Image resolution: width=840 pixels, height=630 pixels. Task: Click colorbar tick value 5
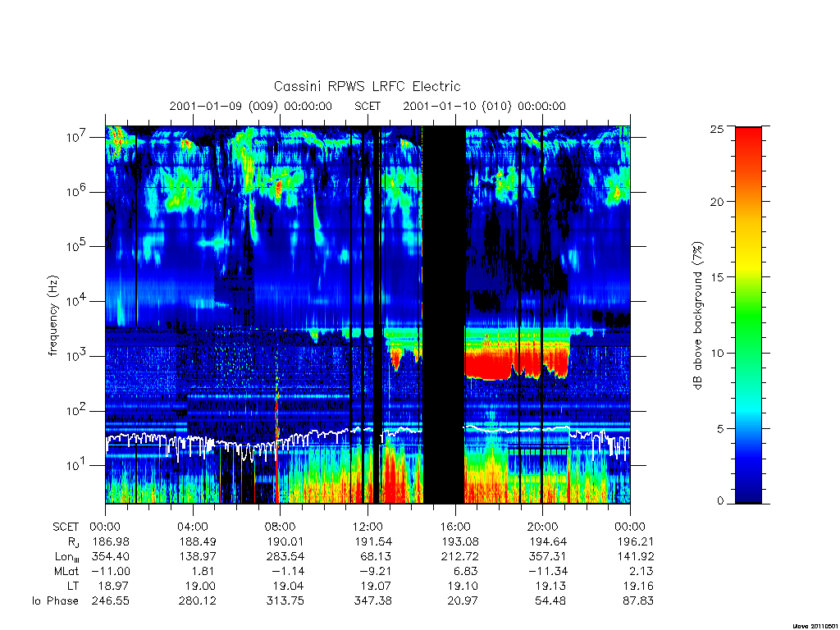pos(719,428)
